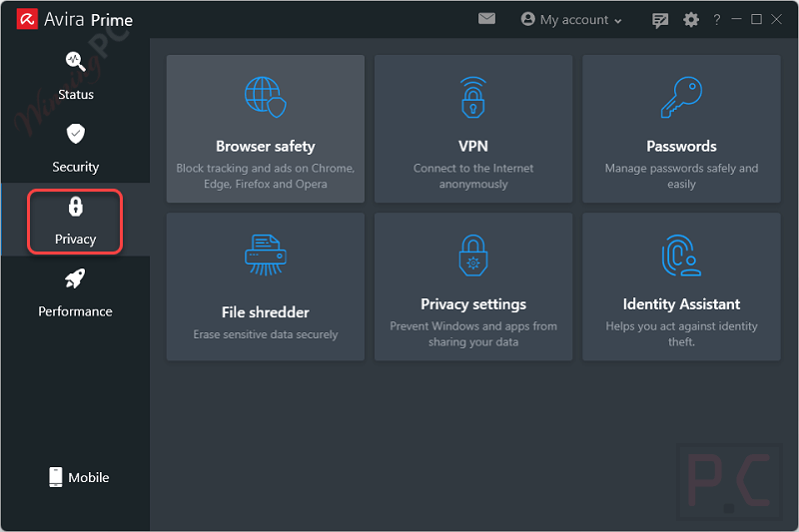Click the Passwords key icon

681,98
